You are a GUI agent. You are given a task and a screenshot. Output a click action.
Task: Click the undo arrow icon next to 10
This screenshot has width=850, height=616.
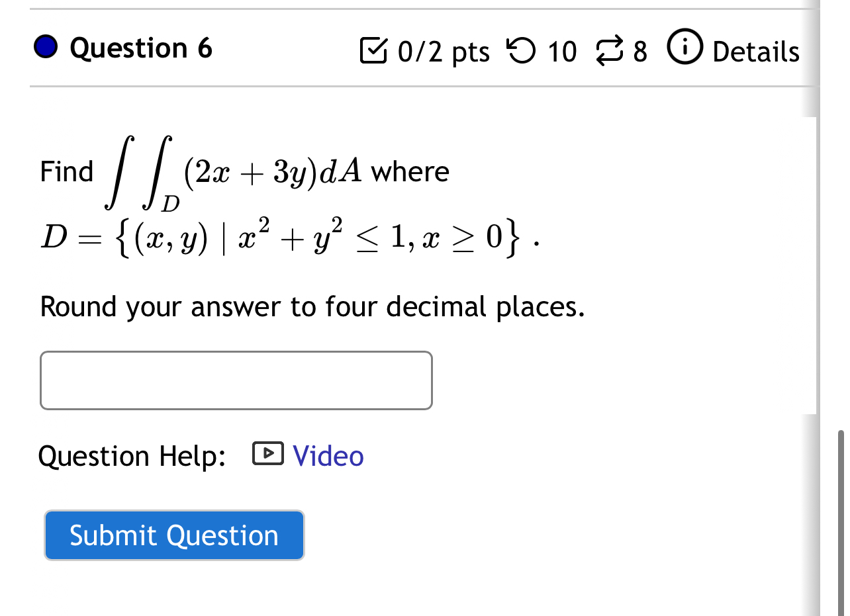point(523,50)
